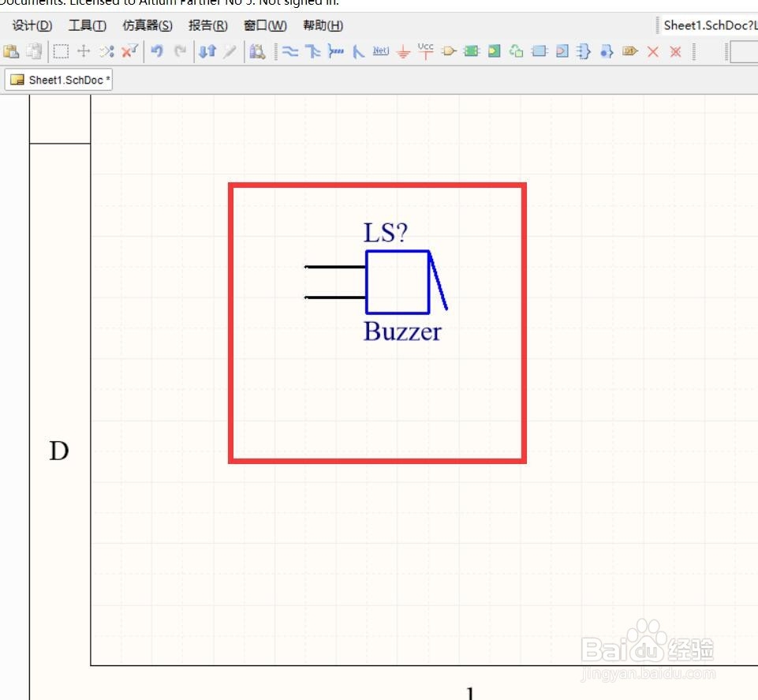The width and height of the screenshot is (758, 700).
Task: Select the Place Bus tool
Action: 313,51
